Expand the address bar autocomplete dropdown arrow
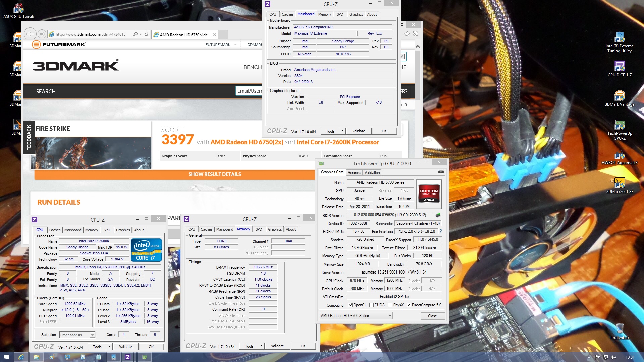The height and width of the screenshot is (362, 644). pos(141,34)
